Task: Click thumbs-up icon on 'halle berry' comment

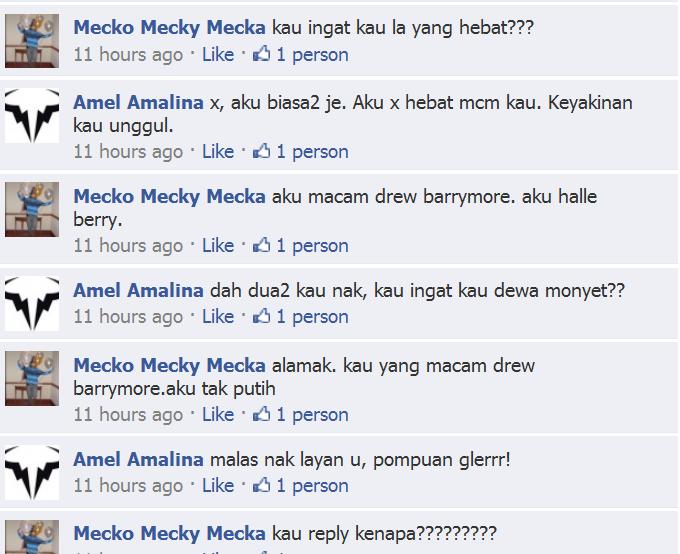Action: 262,245
